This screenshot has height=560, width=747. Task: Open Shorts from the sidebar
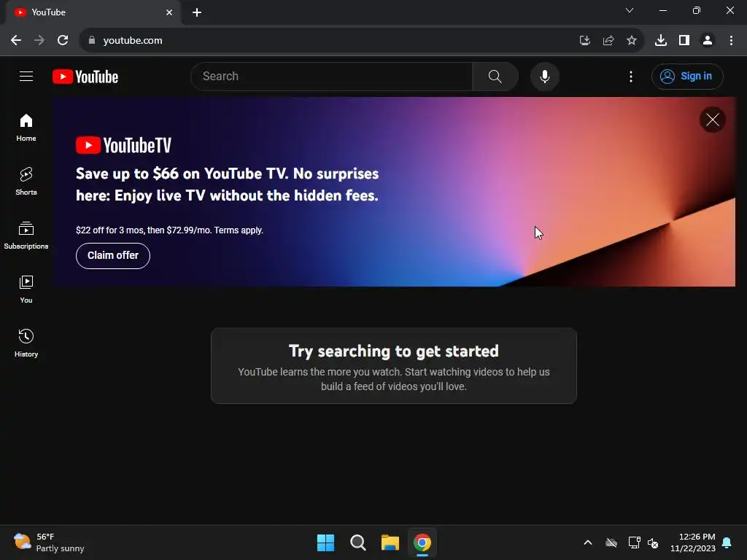click(26, 182)
